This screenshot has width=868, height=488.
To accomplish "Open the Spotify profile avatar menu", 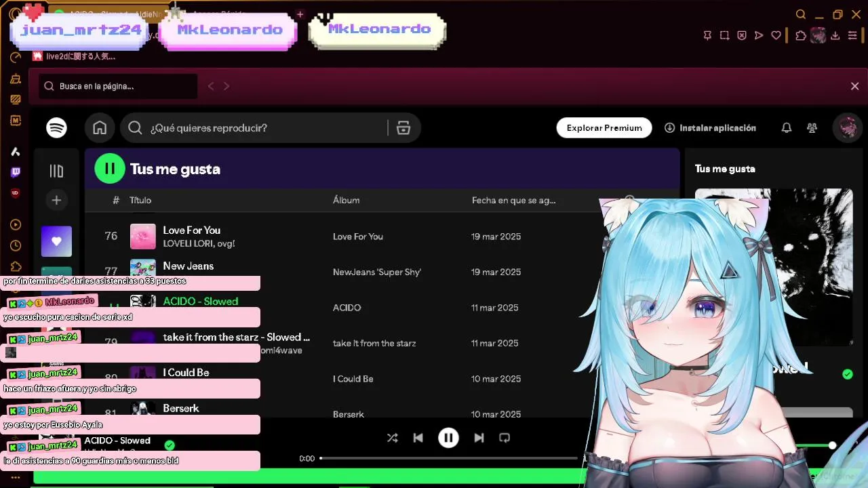I will coord(847,127).
